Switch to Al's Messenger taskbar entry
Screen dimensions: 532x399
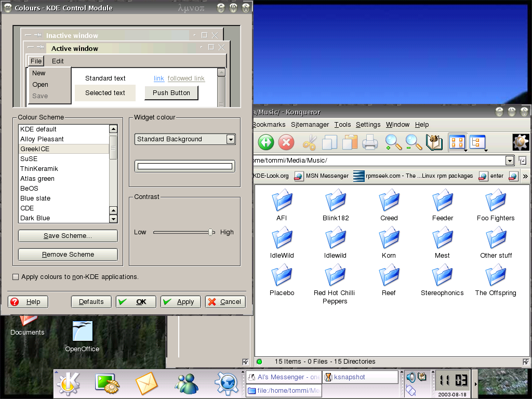[284, 377]
